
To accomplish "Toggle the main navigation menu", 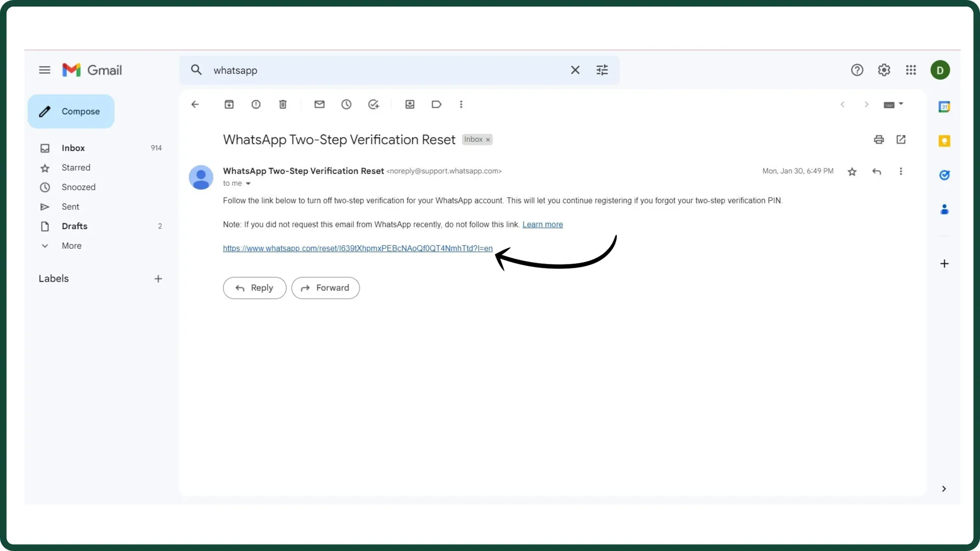I will click(x=44, y=70).
